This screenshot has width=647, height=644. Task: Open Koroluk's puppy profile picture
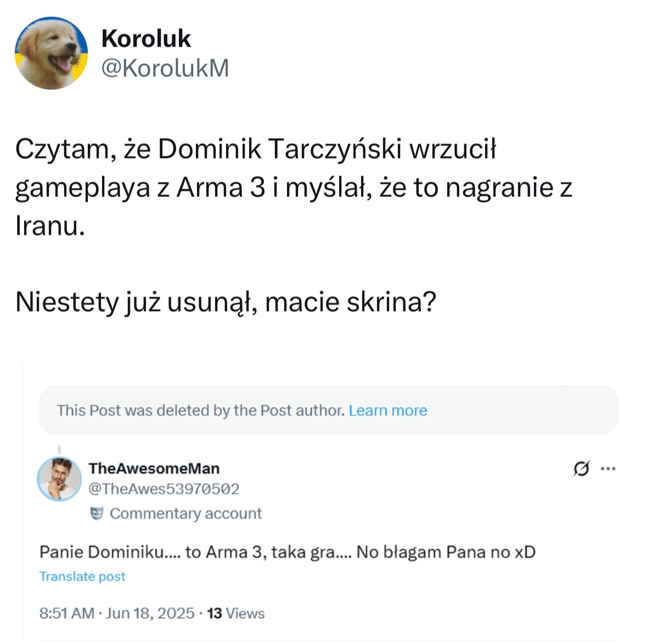point(51,53)
